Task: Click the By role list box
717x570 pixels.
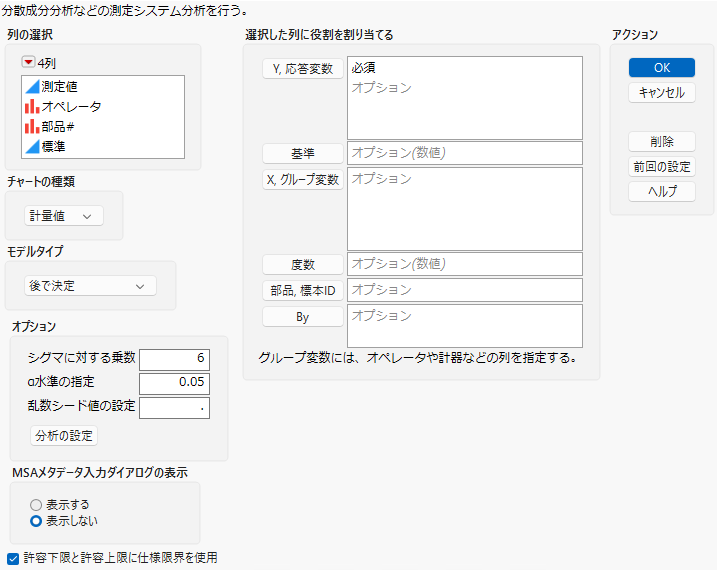Action: [465, 326]
